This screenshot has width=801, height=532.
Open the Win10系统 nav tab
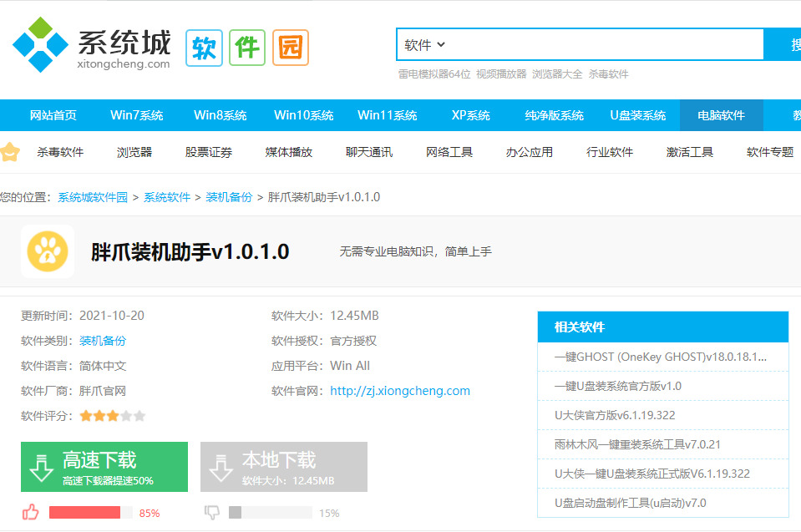[304, 115]
